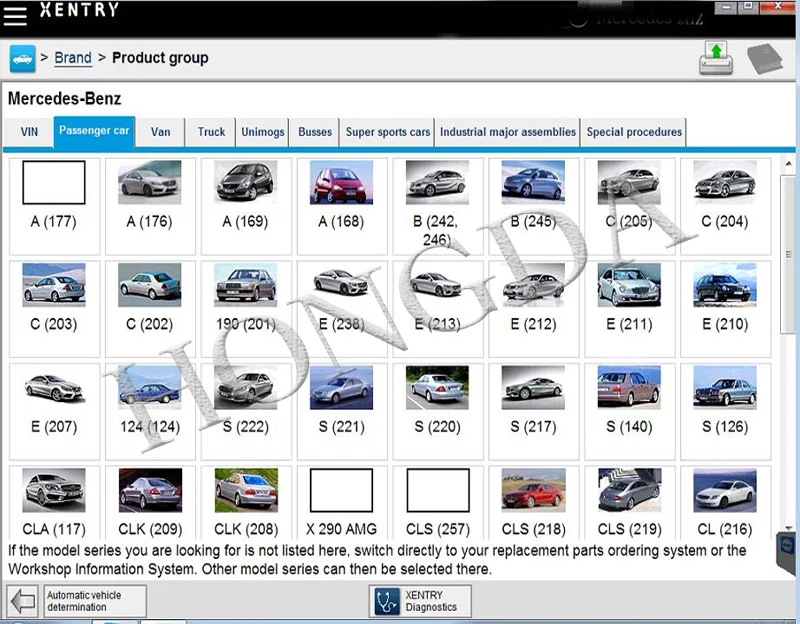Follow the Brand breadcrumb link
The image size is (800, 624).
tap(73, 58)
